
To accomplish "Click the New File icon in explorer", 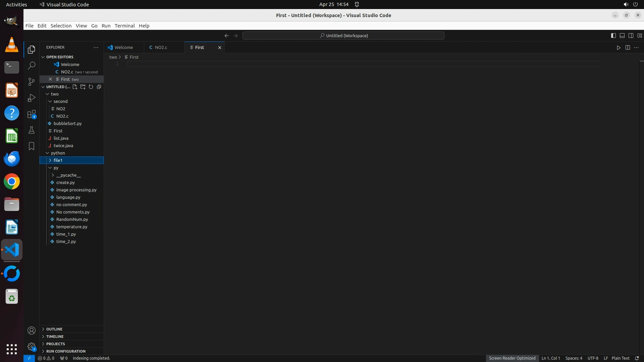I will pos(75,87).
